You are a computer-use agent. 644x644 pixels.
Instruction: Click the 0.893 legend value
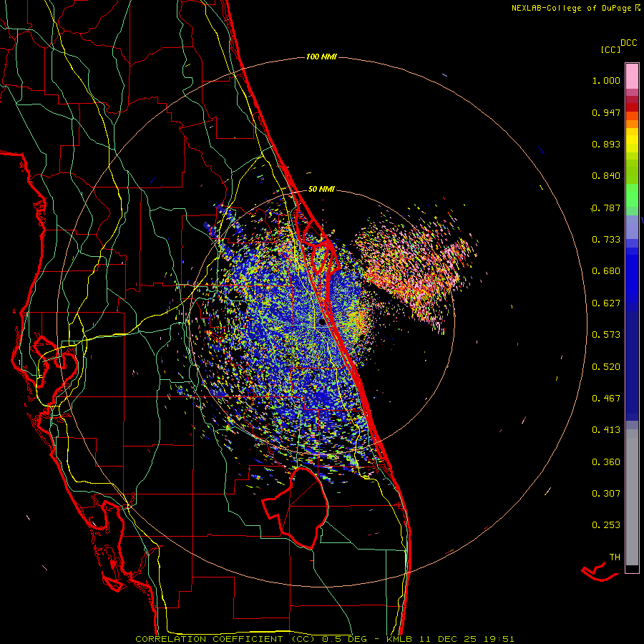[606, 144]
